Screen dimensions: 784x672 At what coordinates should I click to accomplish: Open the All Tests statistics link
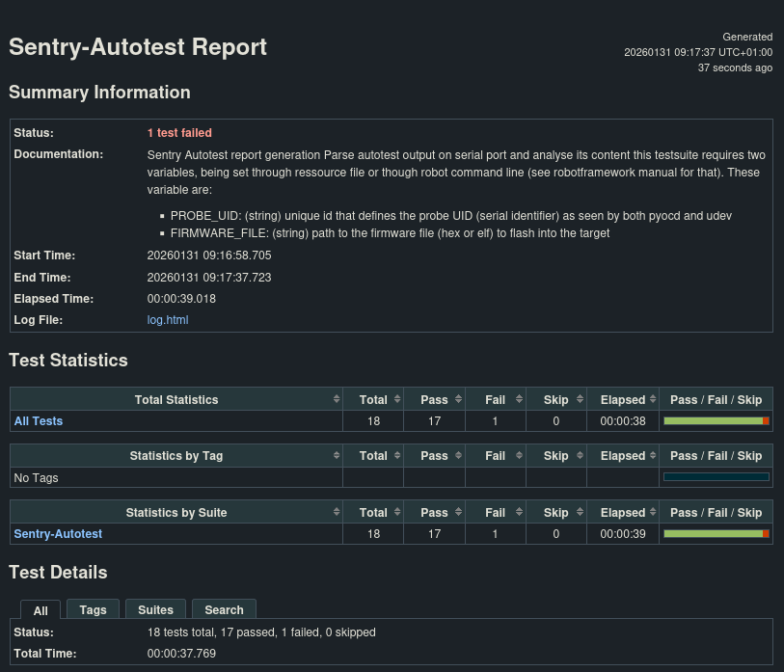[39, 421]
